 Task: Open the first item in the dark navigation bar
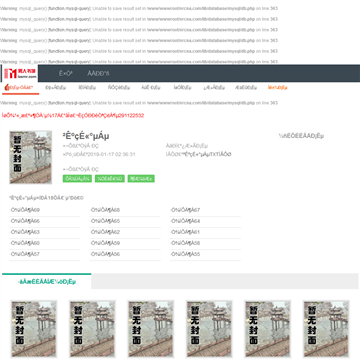[x=66, y=74]
